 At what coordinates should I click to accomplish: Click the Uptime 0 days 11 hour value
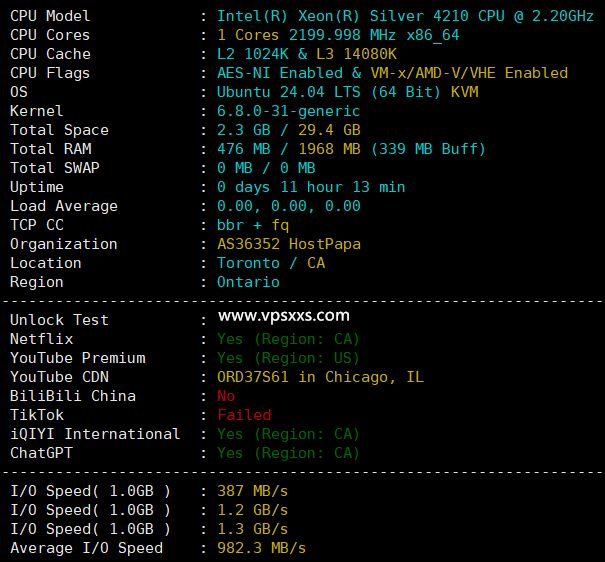coord(311,187)
